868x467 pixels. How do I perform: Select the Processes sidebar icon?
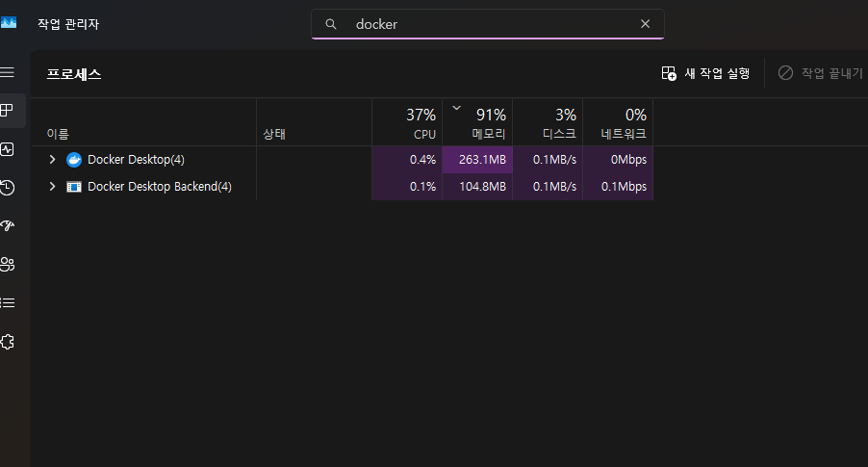[x=7, y=111]
